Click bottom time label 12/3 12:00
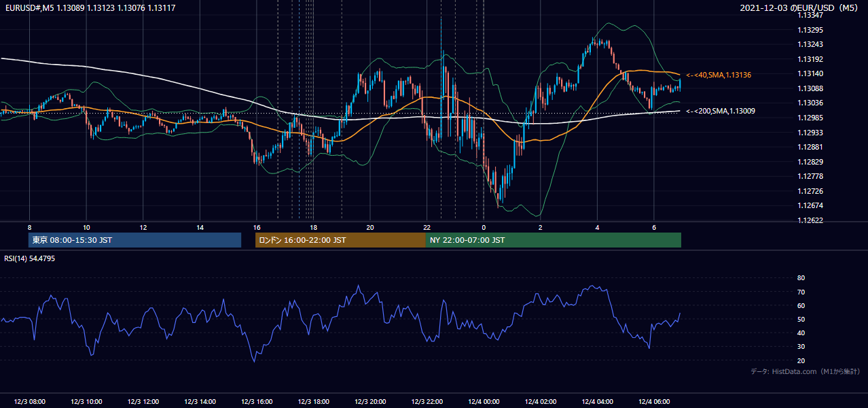Viewport: 868px width, 408px height. (143, 402)
